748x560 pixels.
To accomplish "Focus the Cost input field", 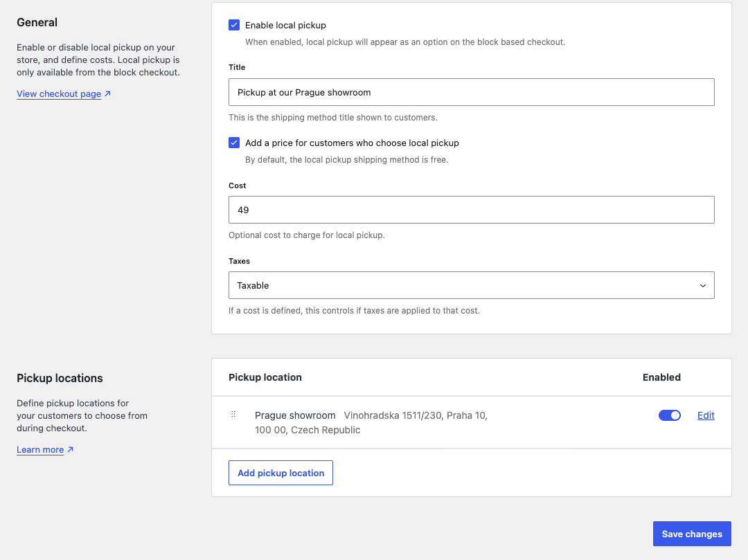I will 472,210.
